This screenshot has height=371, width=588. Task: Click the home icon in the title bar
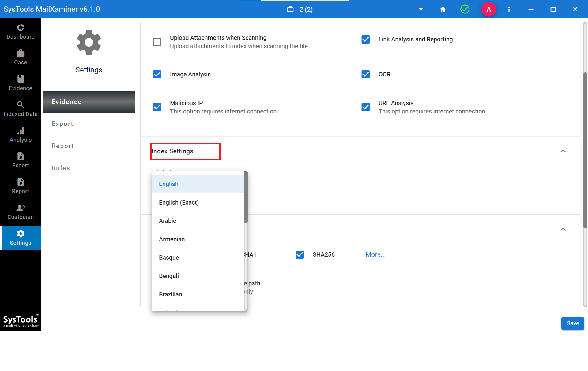443,9
